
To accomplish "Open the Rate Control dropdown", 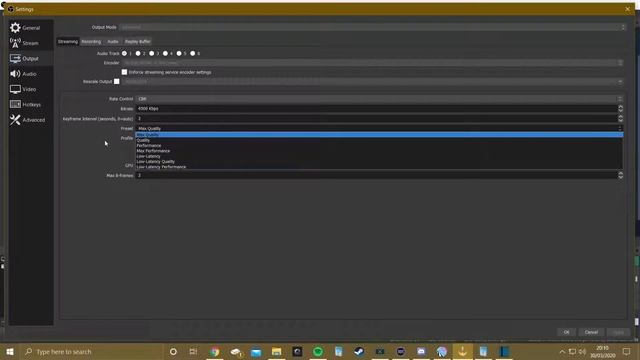I will coord(379,99).
